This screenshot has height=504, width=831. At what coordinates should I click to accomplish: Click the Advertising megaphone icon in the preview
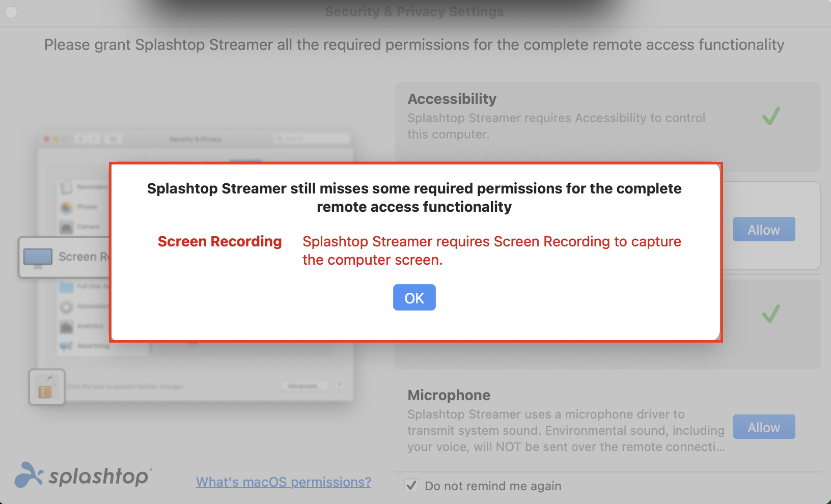[x=66, y=346]
